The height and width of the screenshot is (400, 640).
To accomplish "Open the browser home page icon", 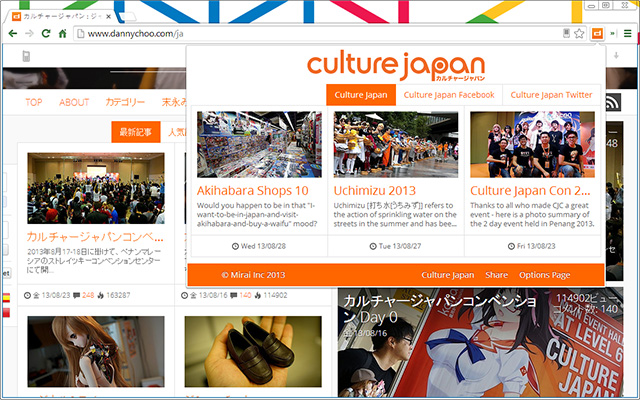I will click(62, 33).
